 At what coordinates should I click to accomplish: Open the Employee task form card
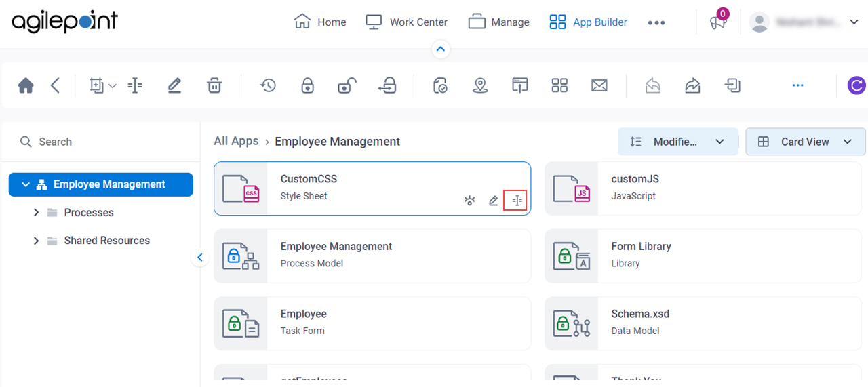[372, 323]
